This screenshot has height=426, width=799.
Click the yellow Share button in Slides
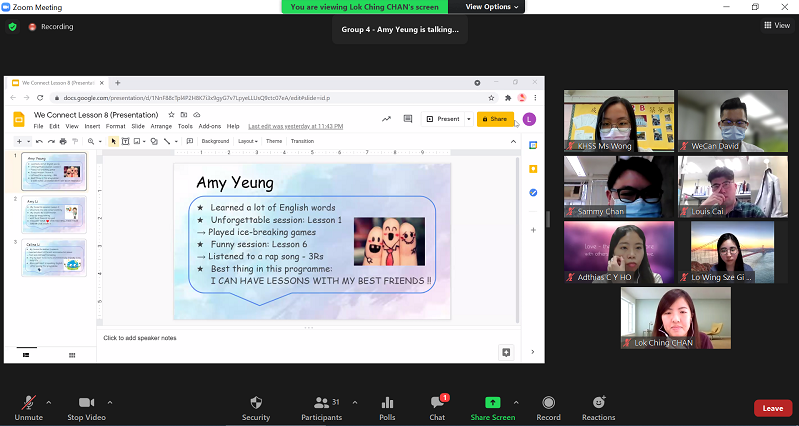click(x=494, y=119)
